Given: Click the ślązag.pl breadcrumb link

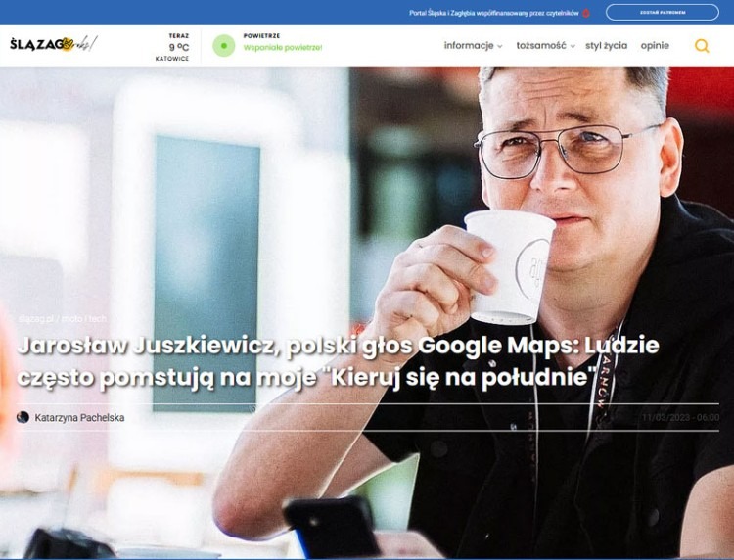Looking at the screenshot, I should tap(35, 319).
